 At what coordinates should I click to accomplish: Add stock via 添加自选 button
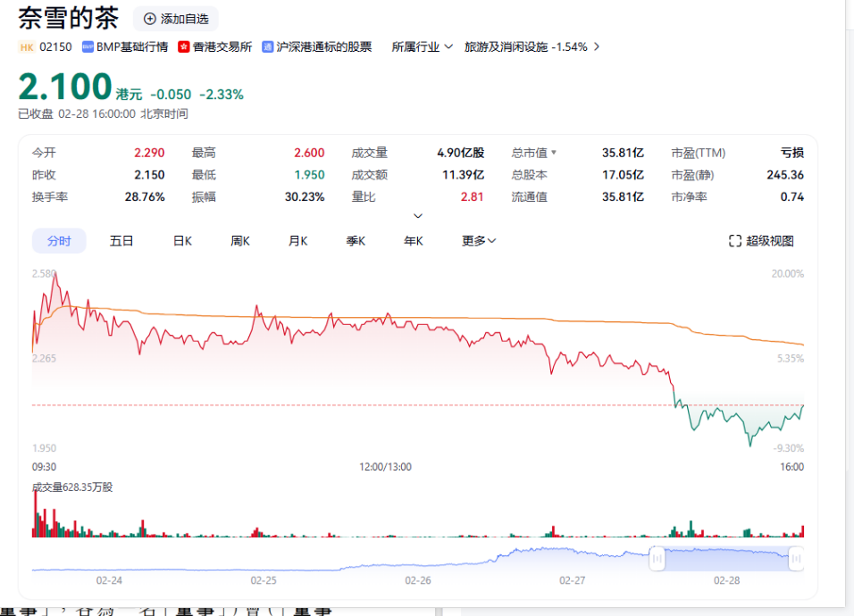176,19
